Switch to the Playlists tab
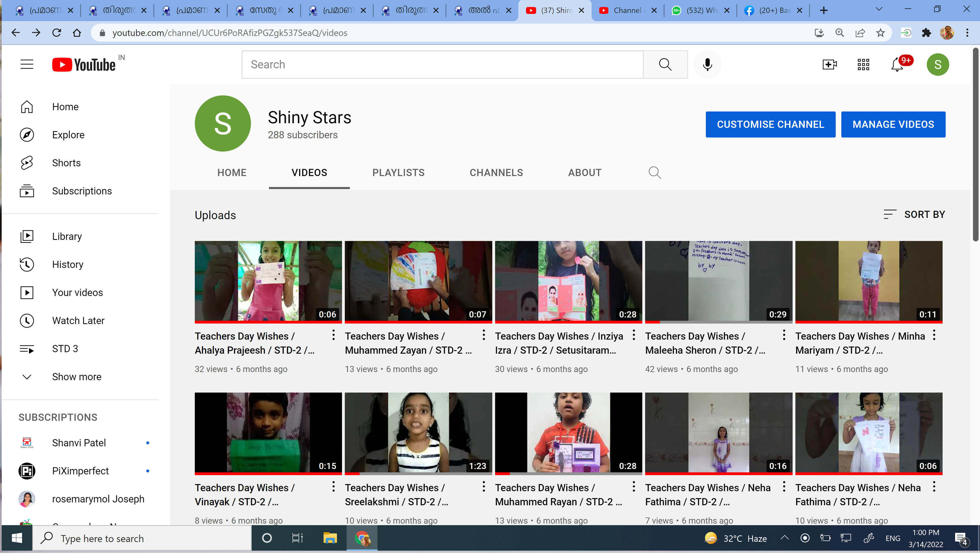 click(398, 173)
